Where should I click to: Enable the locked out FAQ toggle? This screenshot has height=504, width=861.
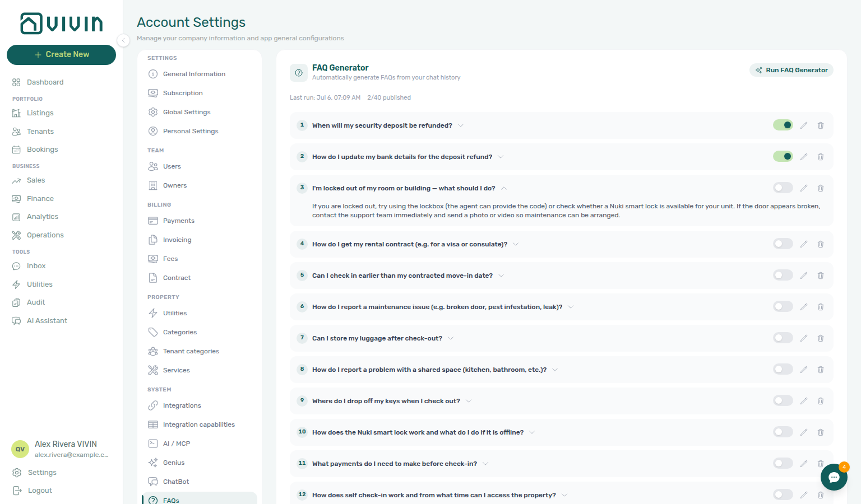click(783, 188)
